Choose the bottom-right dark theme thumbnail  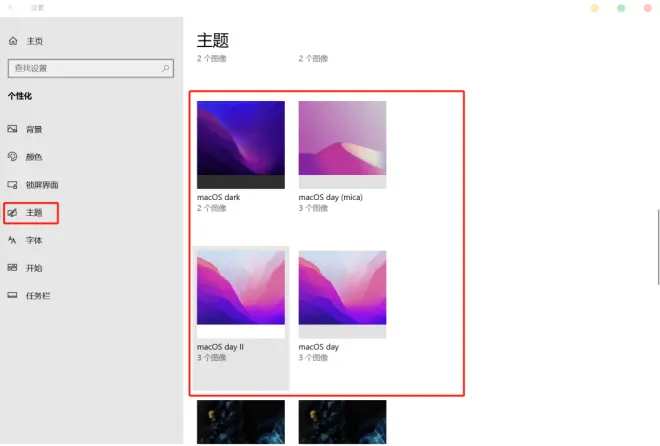click(342, 422)
